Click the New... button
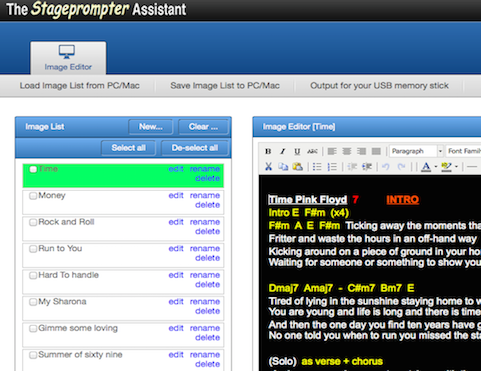The image size is (481, 371). coord(151,127)
